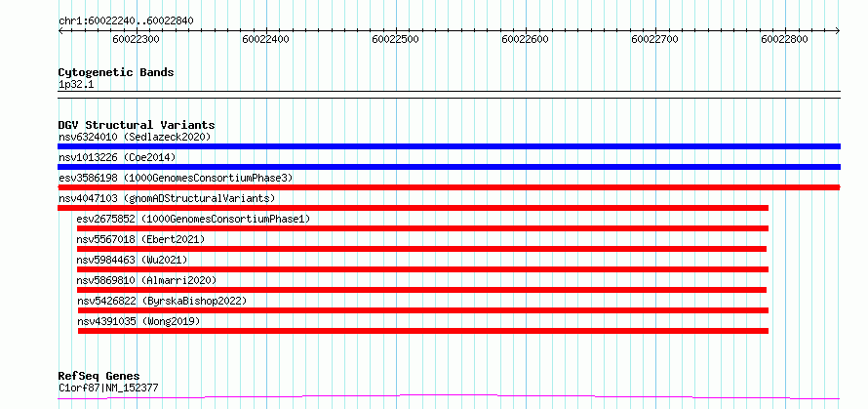The height and width of the screenshot is (409, 868).
Task: Click the black cytogenetic band line for 1p32.1
Action: 449,95
